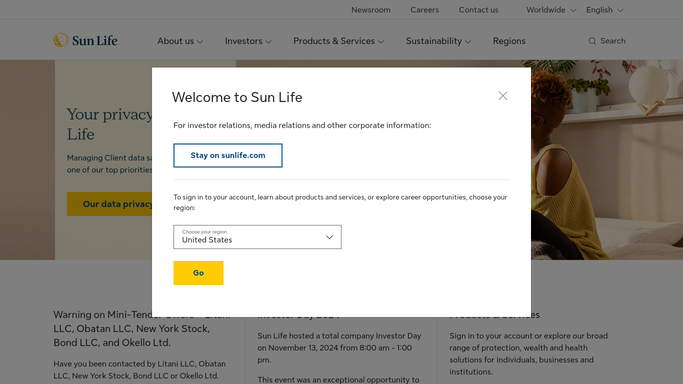
Task: Expand the Investors menu
Action: 248,41
